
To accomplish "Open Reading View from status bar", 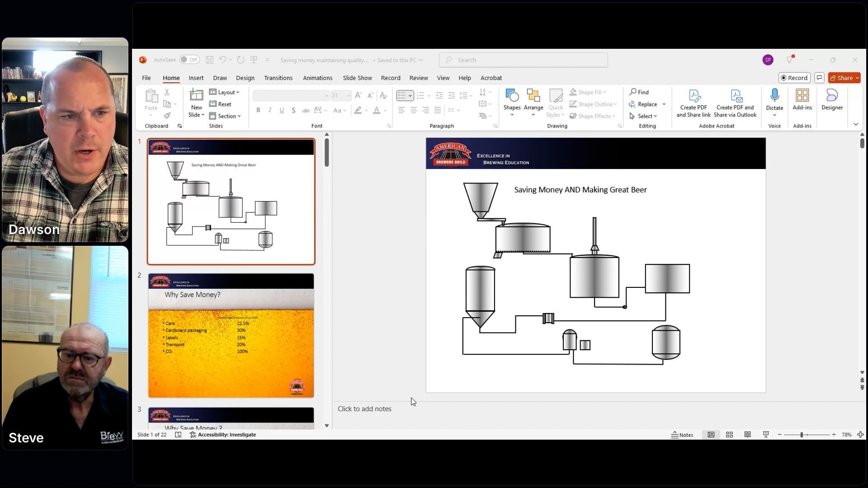I will [748, 435].
